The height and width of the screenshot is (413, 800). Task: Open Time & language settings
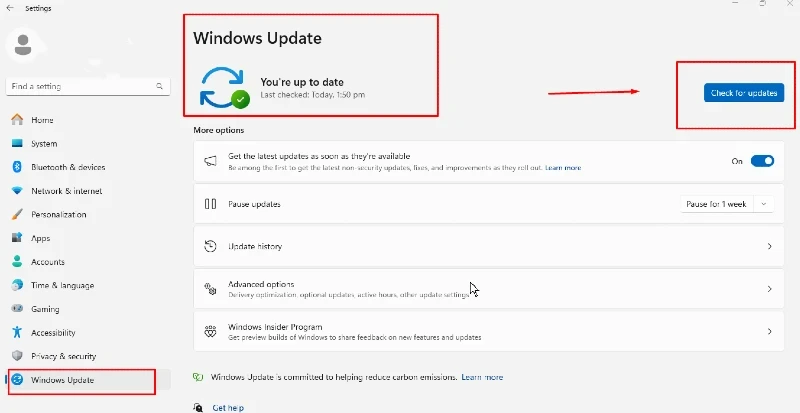coord(88,285)
